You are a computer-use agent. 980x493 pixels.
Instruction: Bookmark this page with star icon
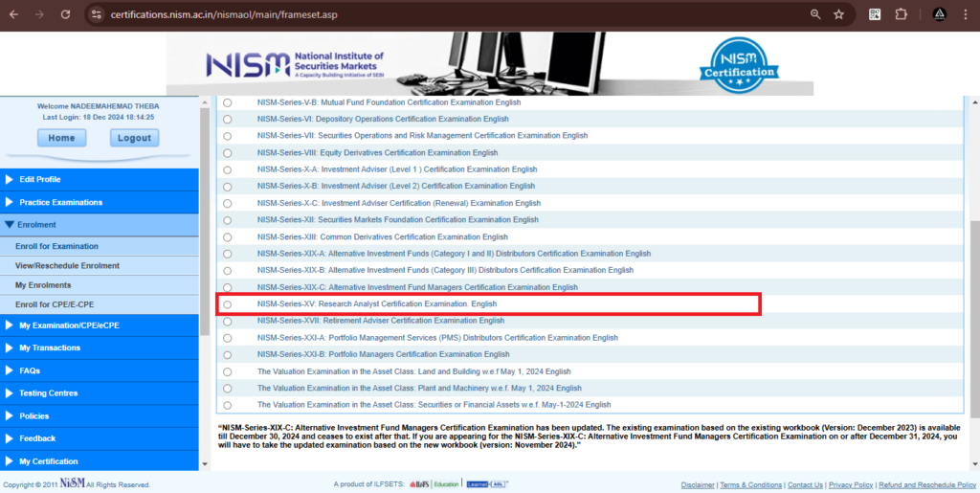pos(838,14)
